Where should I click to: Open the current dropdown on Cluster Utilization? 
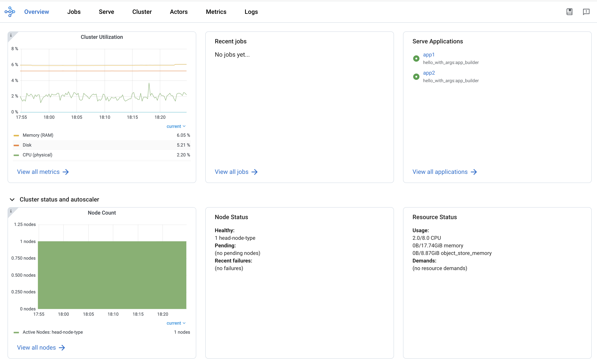[x=176, y=126]
